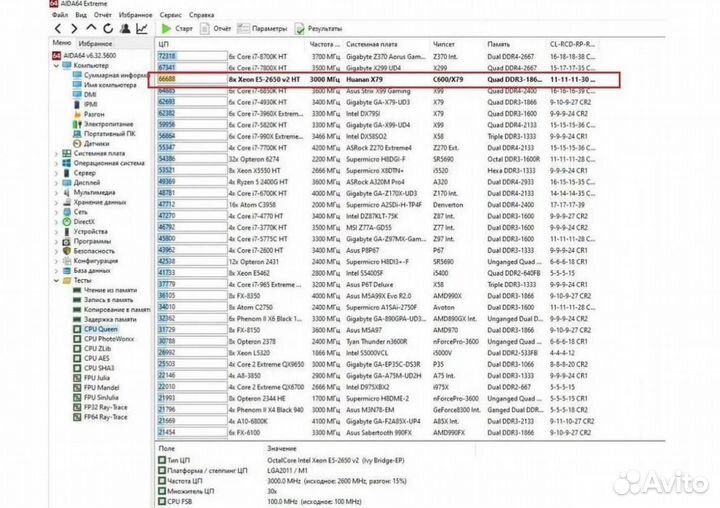The width and height of the screenshot is (720, 508).
Task: Select the CPU PhotoWorxx benchmark
Action: pyautogui.click(x=104, y=339)
